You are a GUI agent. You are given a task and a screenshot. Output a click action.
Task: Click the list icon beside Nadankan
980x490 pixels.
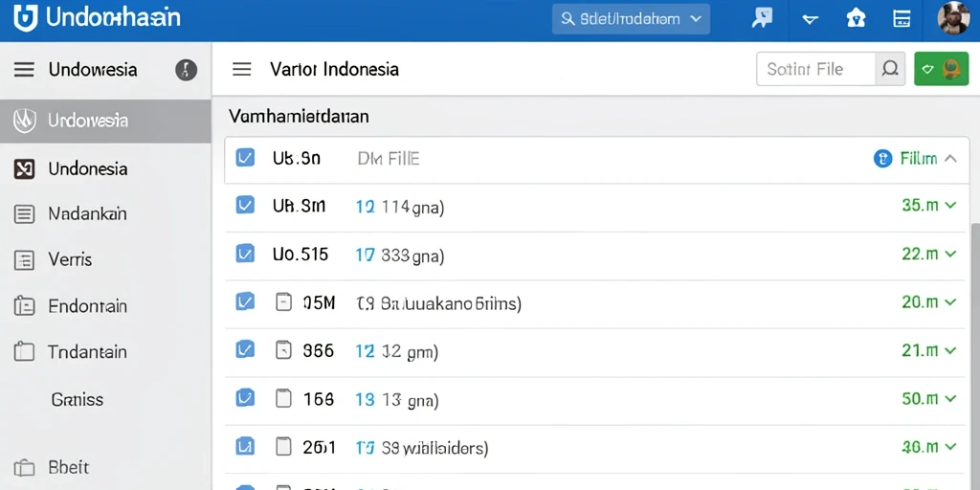point(24,214)
